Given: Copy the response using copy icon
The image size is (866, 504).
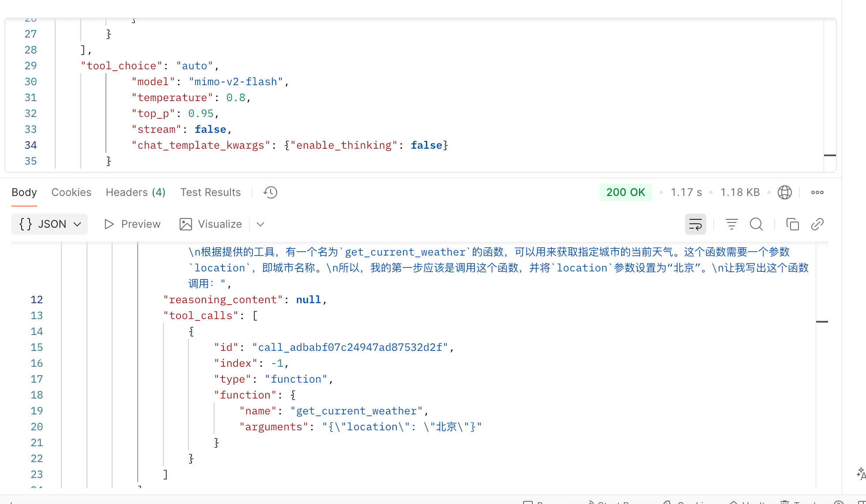Looking at the screenshot, I should 792,224.
